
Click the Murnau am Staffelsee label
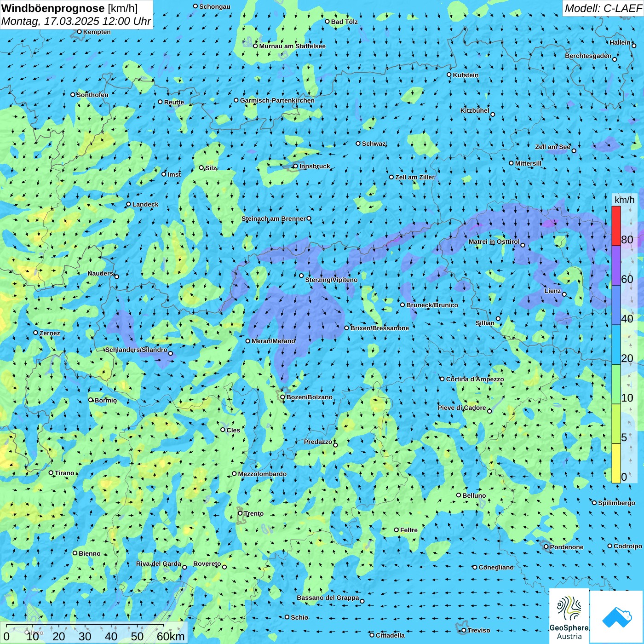(292, 46)
